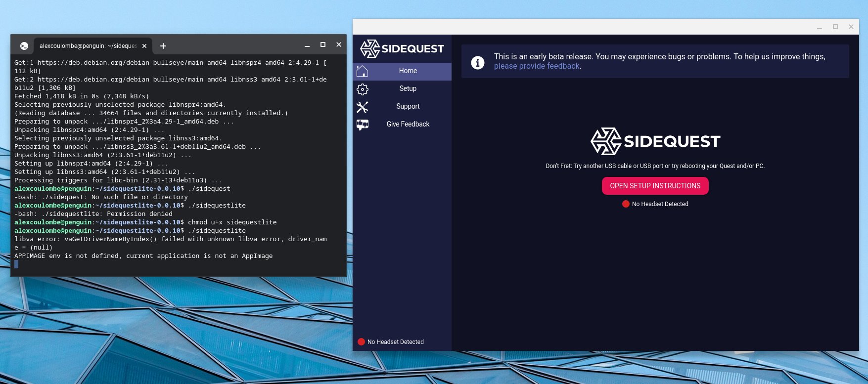Click the speech bubble Give Feedback icon
Image resolution: width=868 pixels, height=384 pixels.
(363, 125)
